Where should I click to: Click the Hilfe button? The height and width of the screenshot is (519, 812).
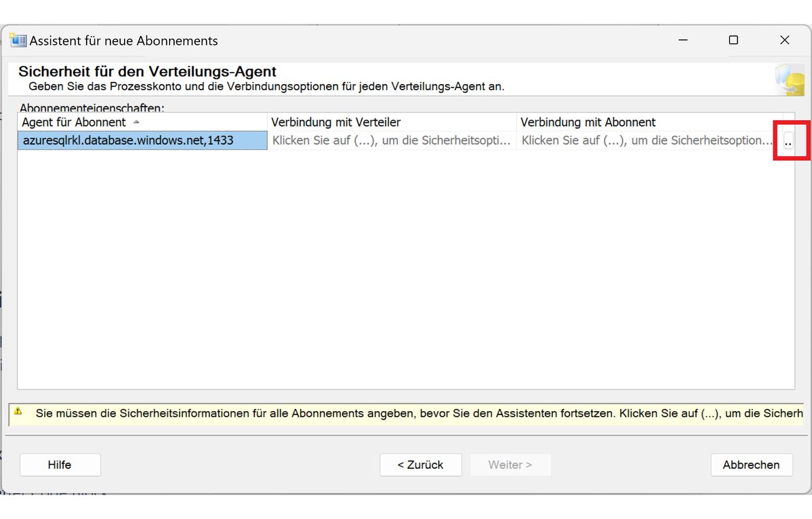(x=60, y=465)
